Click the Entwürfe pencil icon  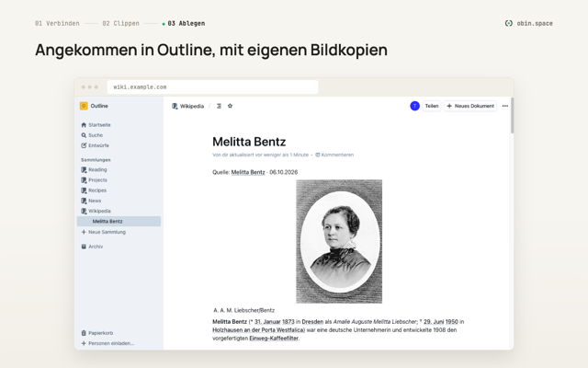[x=84, y=145]
